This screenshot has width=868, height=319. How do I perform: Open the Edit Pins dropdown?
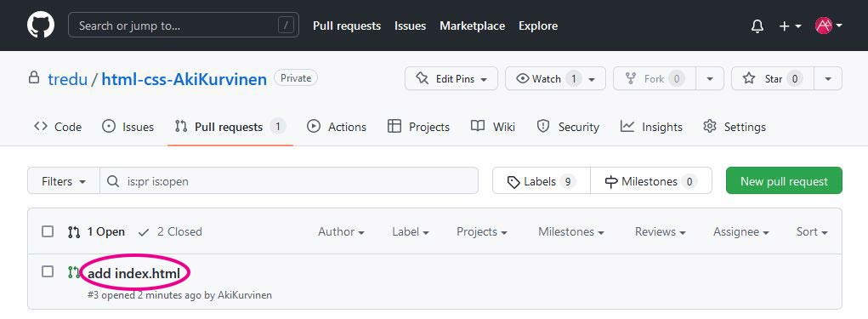(451, 78)
